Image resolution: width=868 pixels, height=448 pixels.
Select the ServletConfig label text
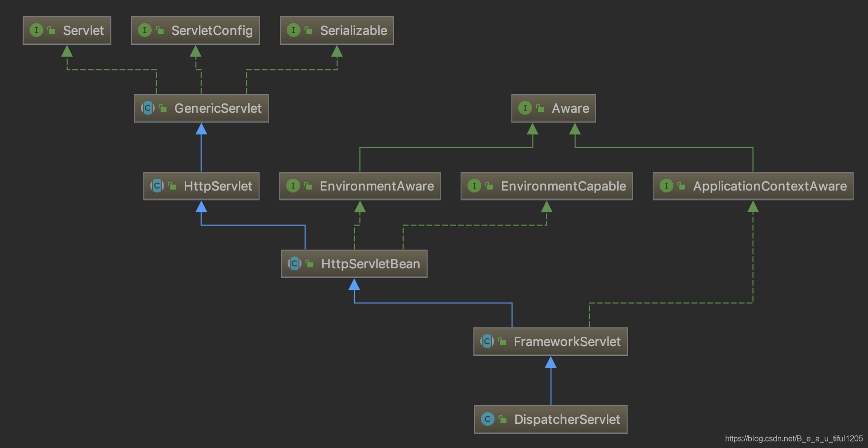(212, 31)
